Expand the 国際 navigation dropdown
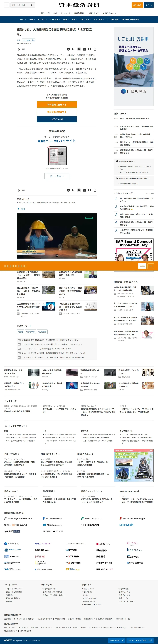The image size is (158, 644). 74,20
